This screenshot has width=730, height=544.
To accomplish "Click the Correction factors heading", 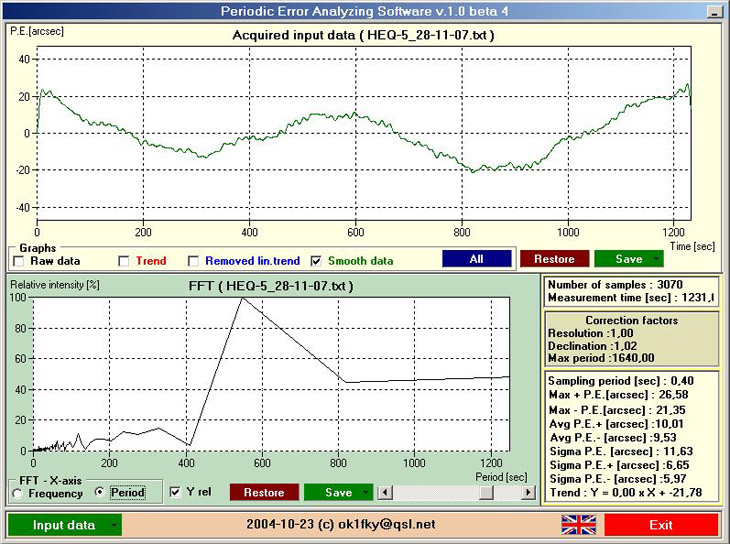I will coord(631,320).
